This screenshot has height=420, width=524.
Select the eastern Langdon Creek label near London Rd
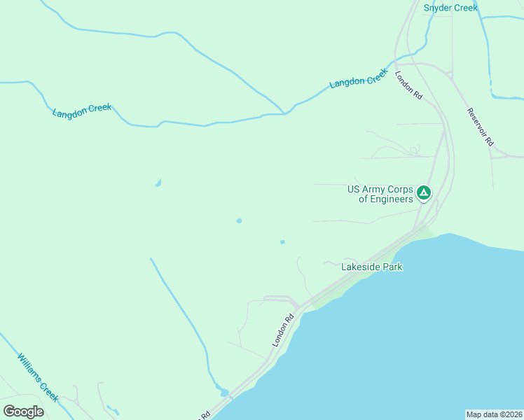[359, 78]
